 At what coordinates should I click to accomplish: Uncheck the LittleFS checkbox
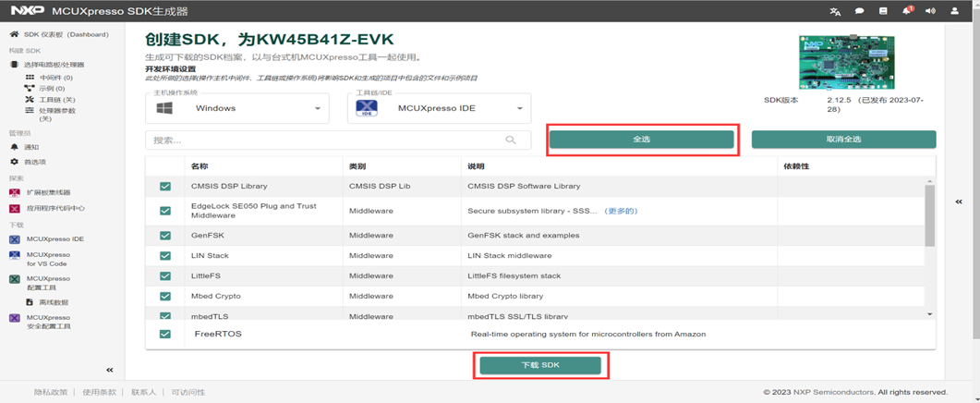click(165, 275)
